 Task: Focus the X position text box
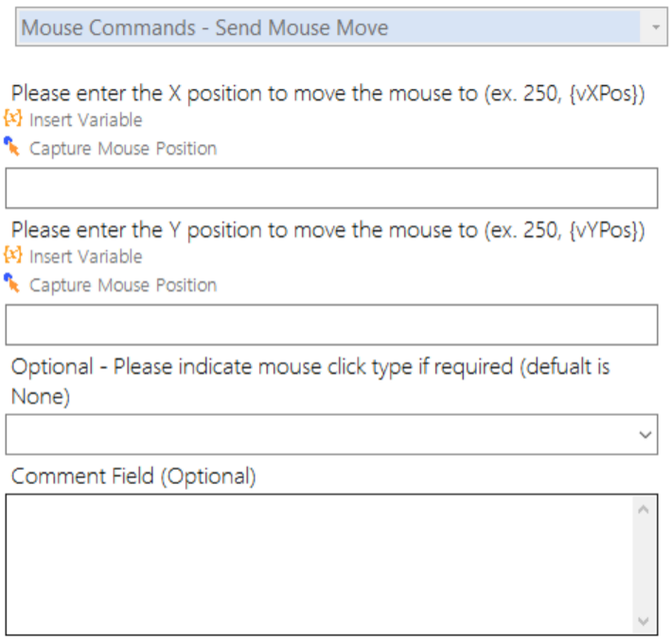tap(331, 188)
